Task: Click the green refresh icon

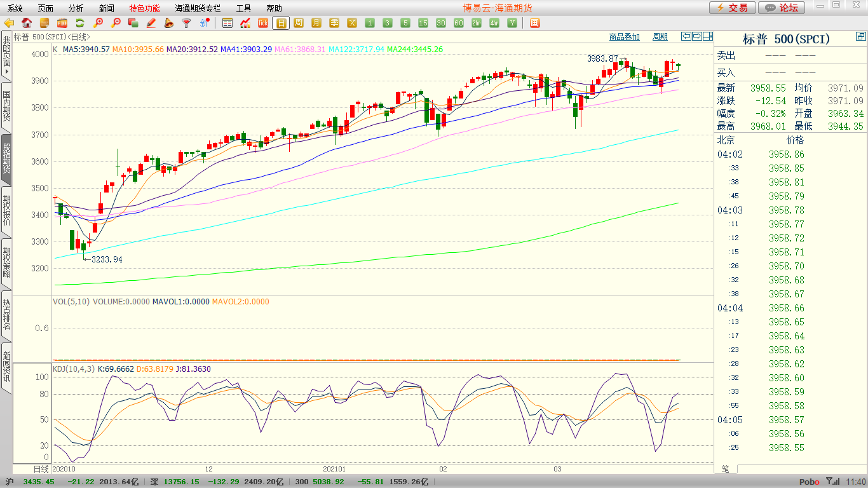Action: [80, 23]
